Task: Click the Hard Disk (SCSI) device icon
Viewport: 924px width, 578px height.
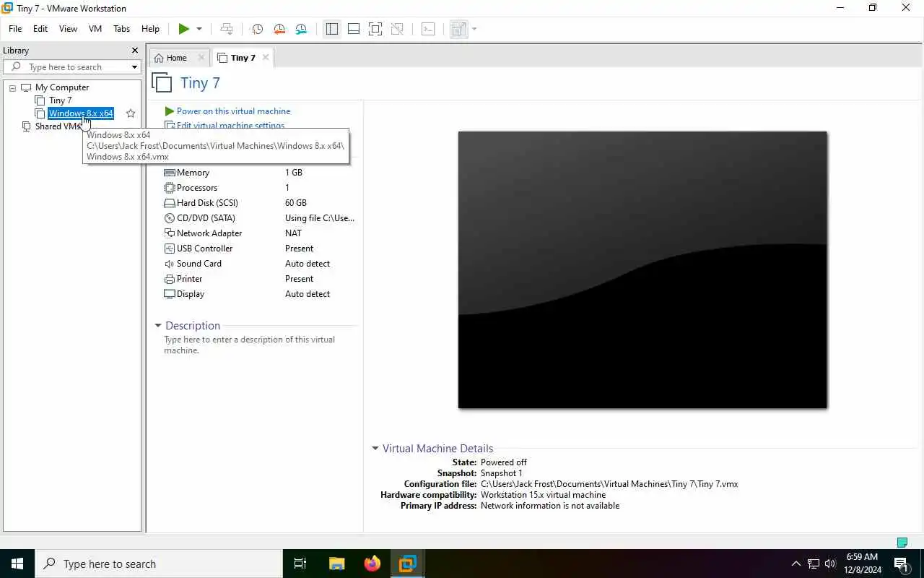Action: [170, 203]
